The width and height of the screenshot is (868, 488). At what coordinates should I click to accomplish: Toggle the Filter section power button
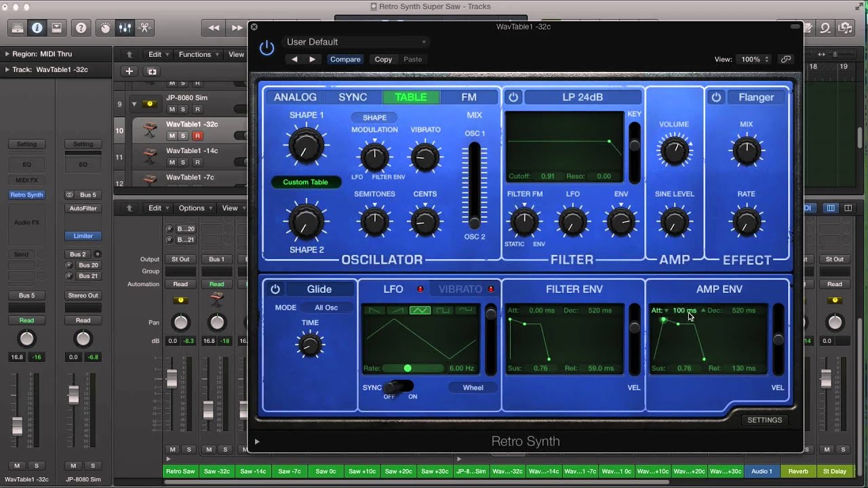513,97
